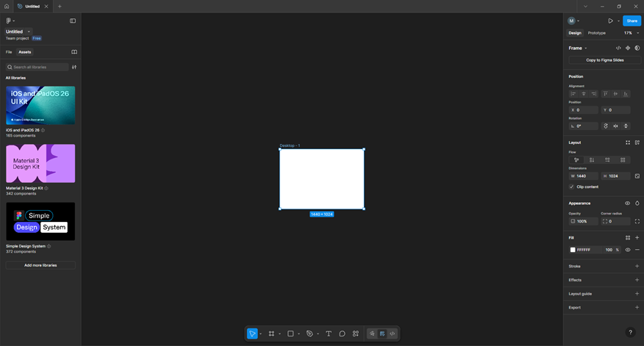Open the zoom level dropdown

(x=631, y=33)
